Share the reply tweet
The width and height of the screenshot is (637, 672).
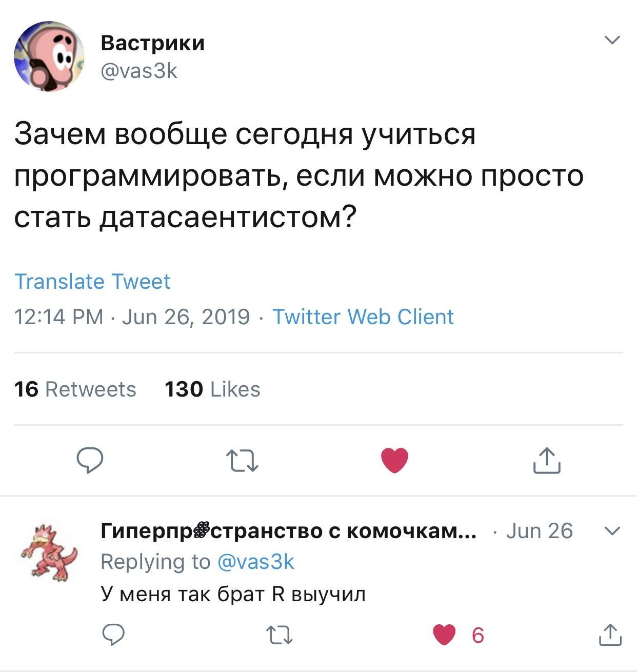coord(610,635)
